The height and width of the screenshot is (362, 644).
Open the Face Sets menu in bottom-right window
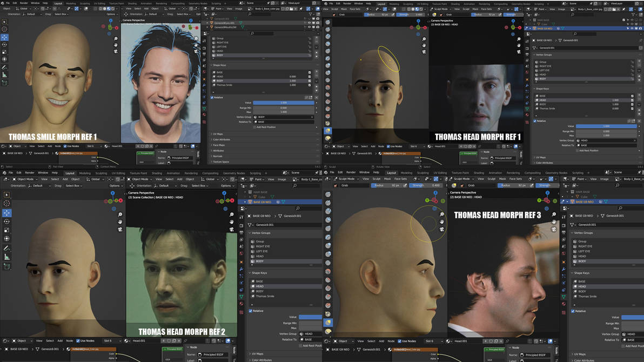pyautogui.click(x=400, y=179)
